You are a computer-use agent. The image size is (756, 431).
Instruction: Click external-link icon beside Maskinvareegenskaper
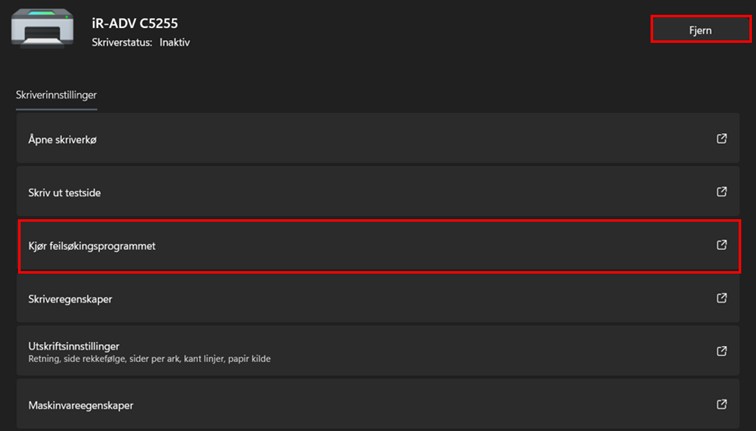coord(722,404)
